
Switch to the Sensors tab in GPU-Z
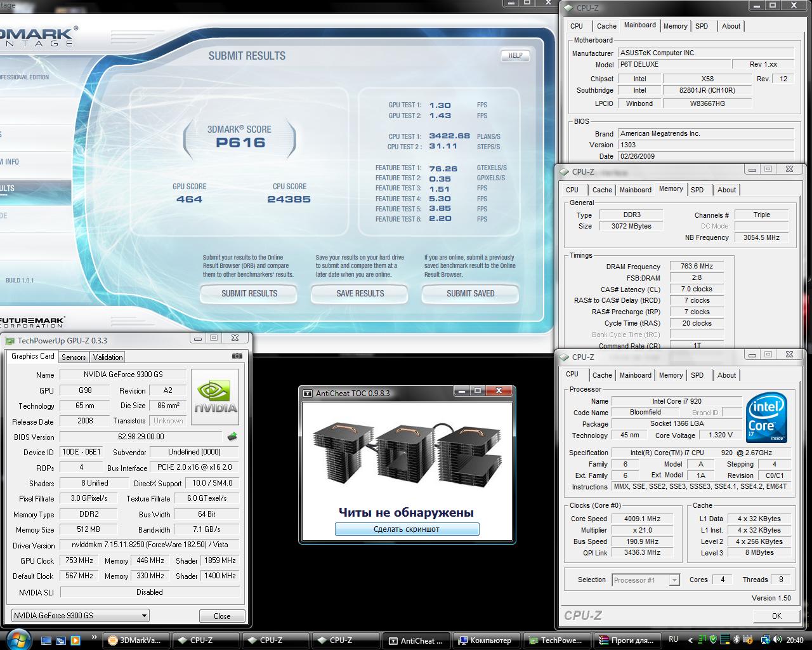pyautogui.click(x=74, y=357)
